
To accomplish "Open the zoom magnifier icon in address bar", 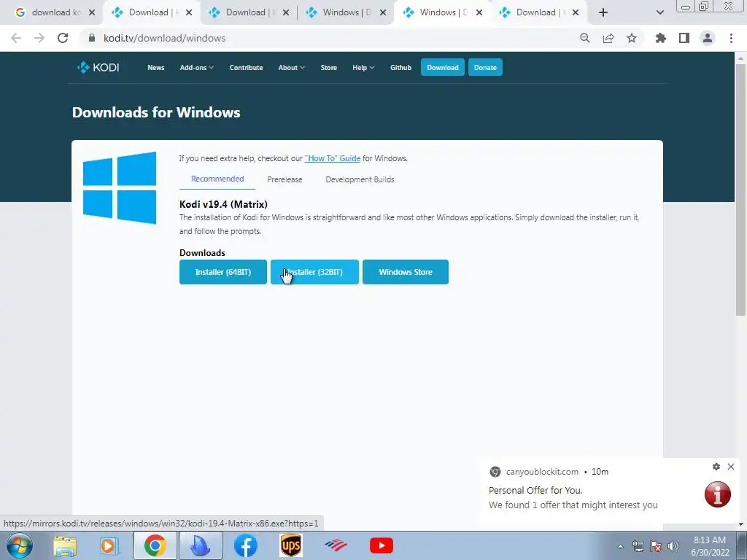I will click(584, 38).
